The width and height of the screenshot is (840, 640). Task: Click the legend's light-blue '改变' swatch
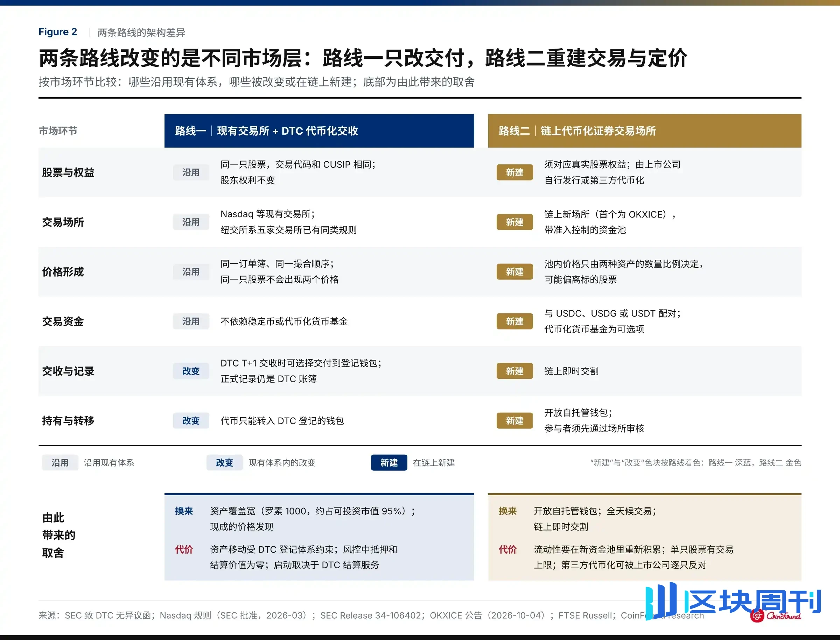pos(225,462)
